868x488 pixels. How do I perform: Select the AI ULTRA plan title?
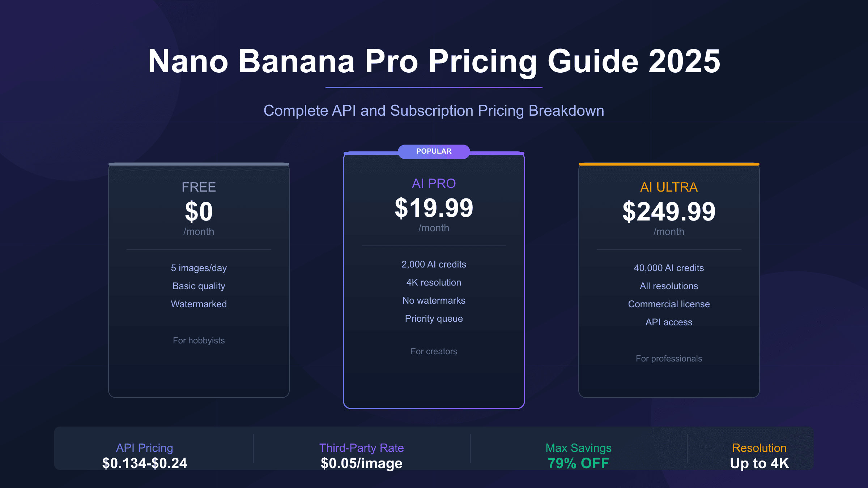pyautogui.click(x=669, y=187)
